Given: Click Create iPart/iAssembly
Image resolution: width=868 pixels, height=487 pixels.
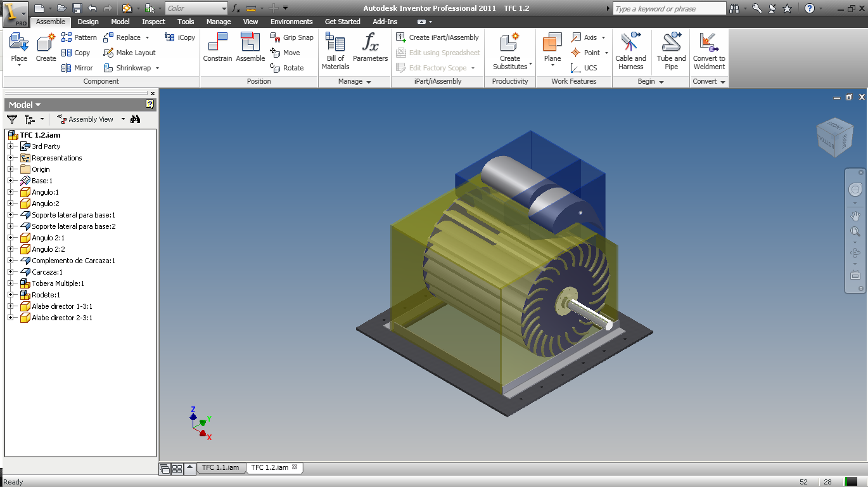Looking at the screenshot, I should (x=438, y=37).
